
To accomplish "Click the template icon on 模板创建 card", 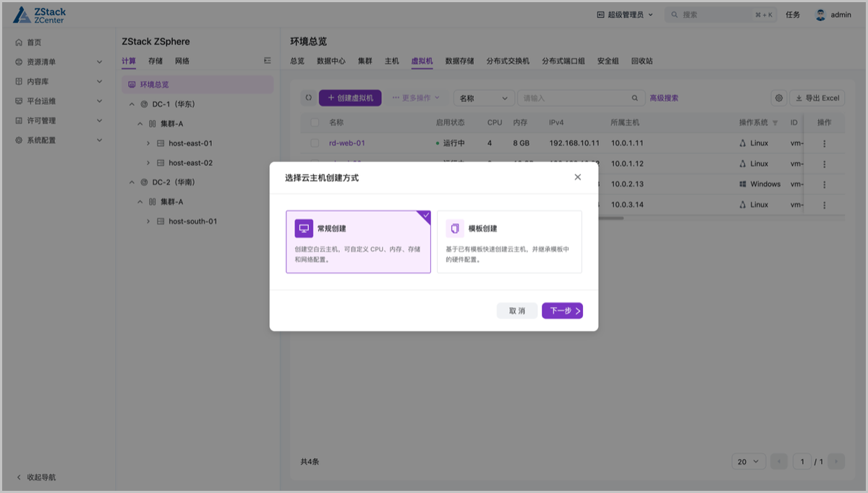I will tap(455, 229).
